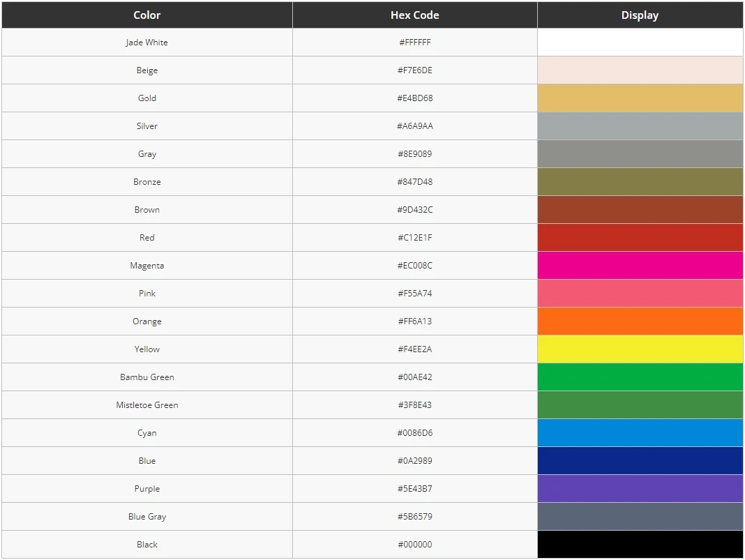The width and height of the screenshot is (745, 560).
Task: Select the Mistletoe Green name cell
Action: 147,405
